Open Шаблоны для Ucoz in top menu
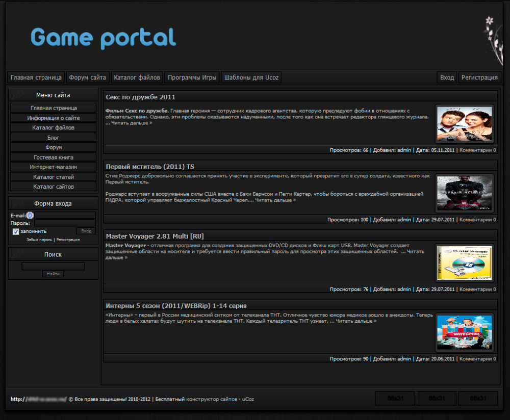The height and width of the screenshot is (420, 510). tap(251, 77)
